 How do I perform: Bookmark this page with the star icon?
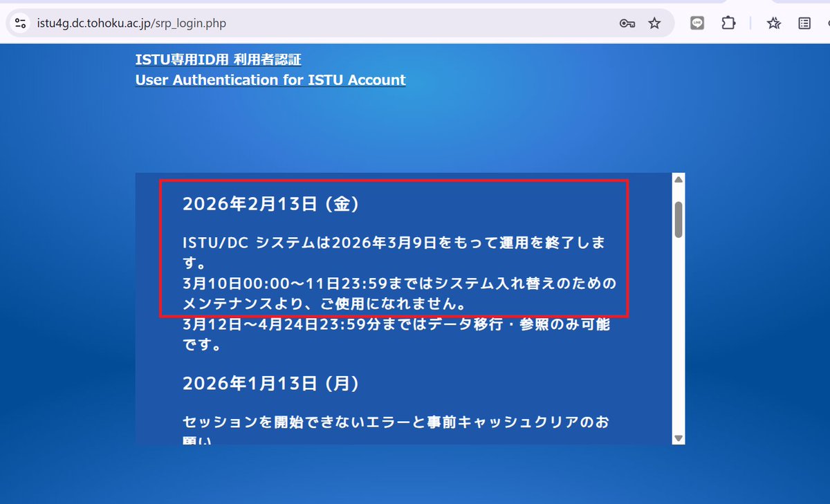654,24
